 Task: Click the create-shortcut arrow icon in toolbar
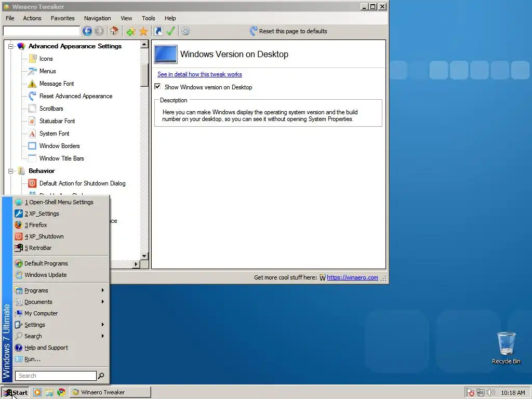(x=158, y=31)
